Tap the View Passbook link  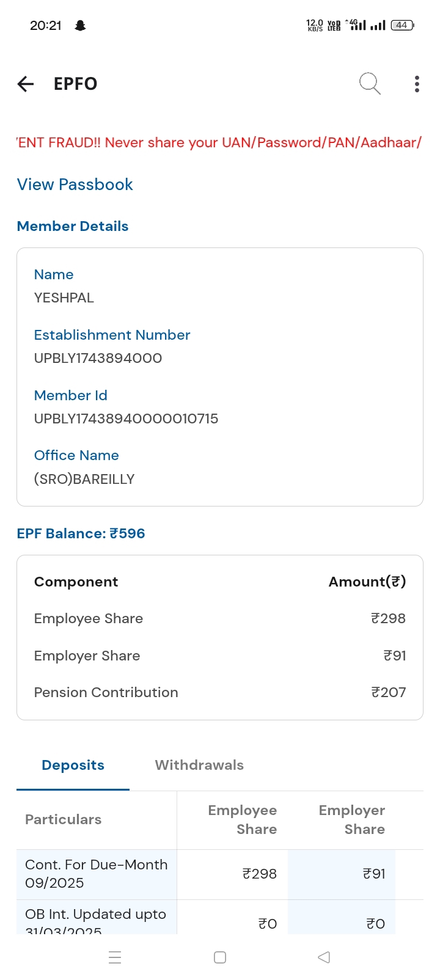pos(75,185)
